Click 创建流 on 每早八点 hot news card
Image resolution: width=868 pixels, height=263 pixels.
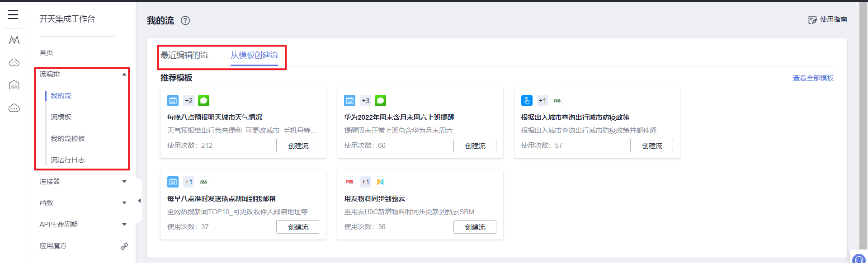click(x=298, y=227)
